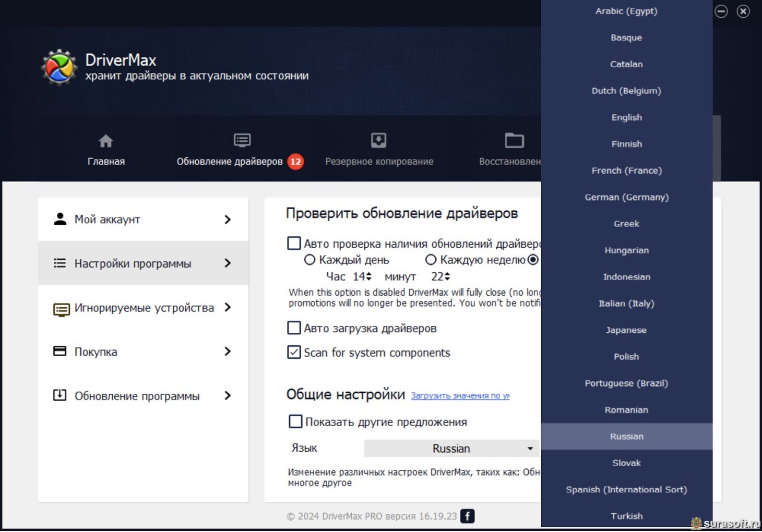
Task: Open 'Обновление программы' section
Action: (x=143, y=395)
